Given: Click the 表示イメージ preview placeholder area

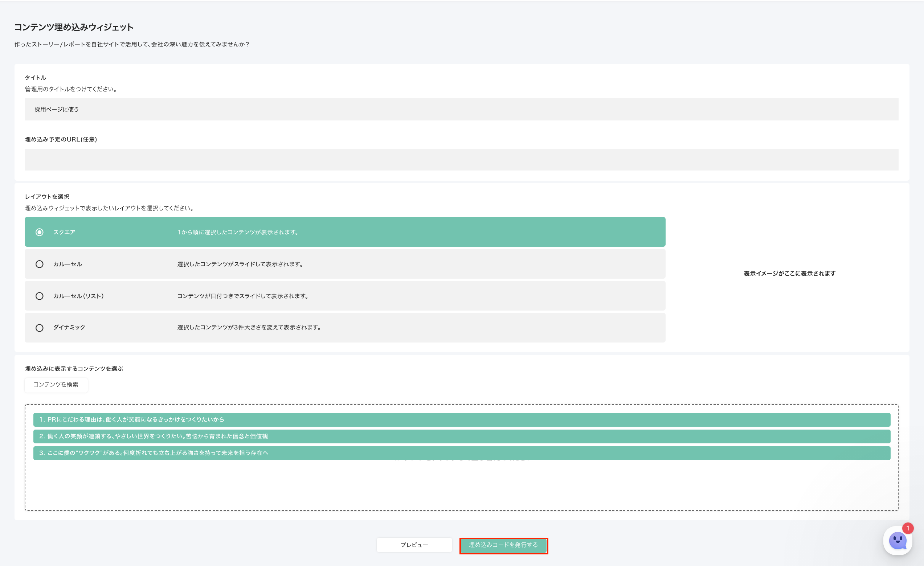Looking at the screenshot, I should click(x=789, y=273).
